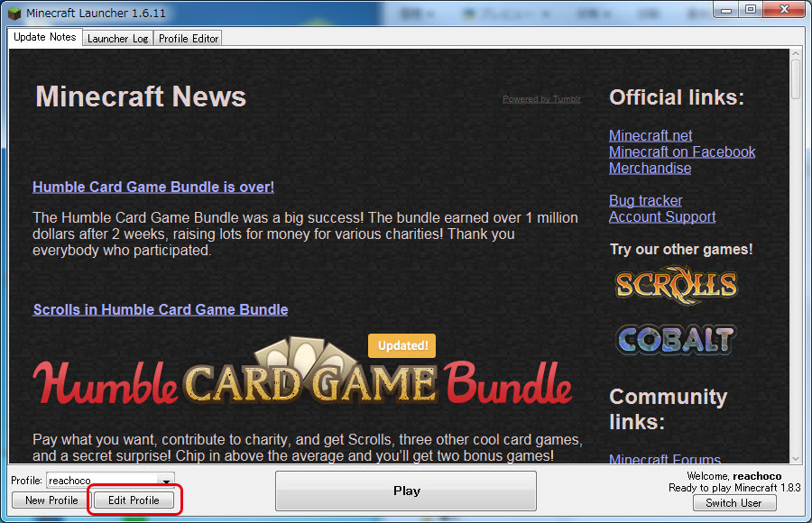
Task: Minimize the Minecraft Launcher window
Action: [x=726, y=10]
